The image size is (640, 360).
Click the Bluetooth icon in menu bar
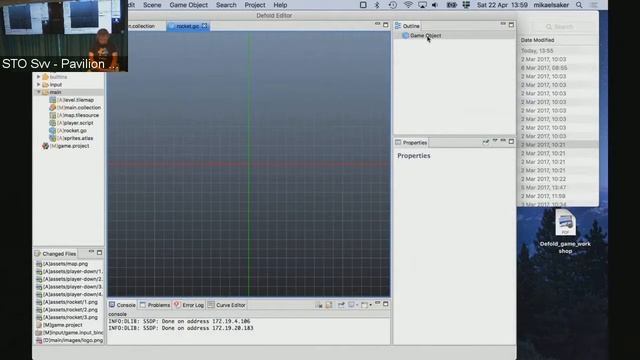coord(377,5)
